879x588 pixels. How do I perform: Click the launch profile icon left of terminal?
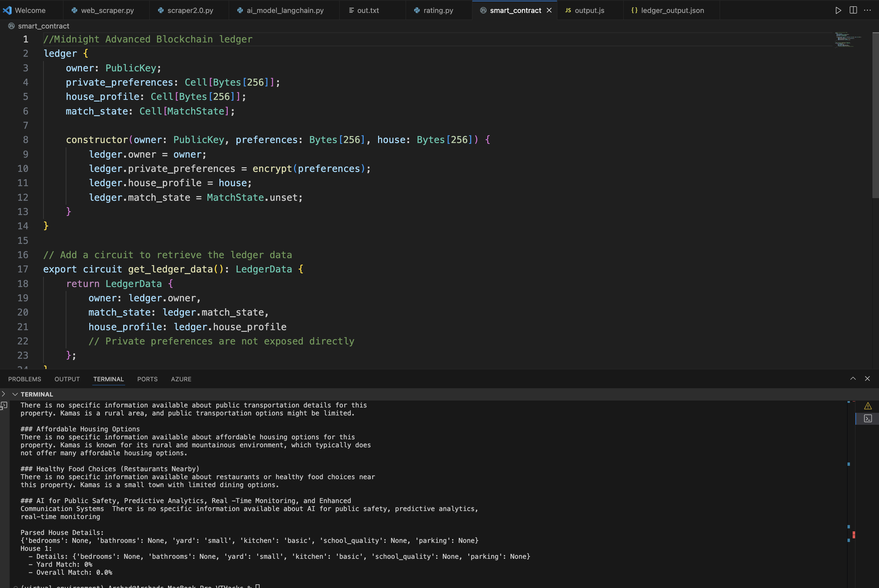pos(4,405)
